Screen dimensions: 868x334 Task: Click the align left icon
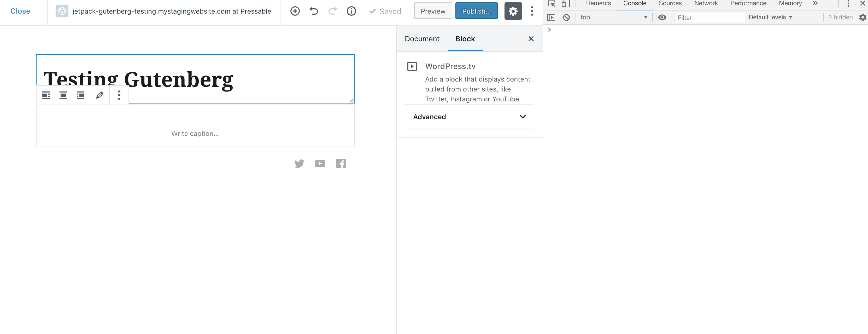click(46, 95)
